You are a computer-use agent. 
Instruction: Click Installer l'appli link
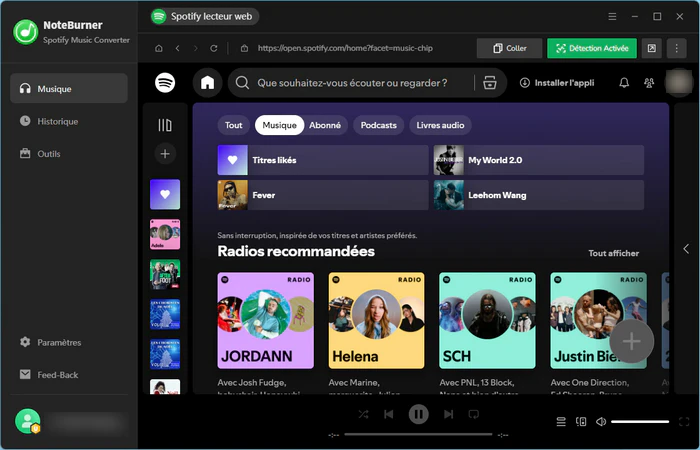click(x=557, y=83)
